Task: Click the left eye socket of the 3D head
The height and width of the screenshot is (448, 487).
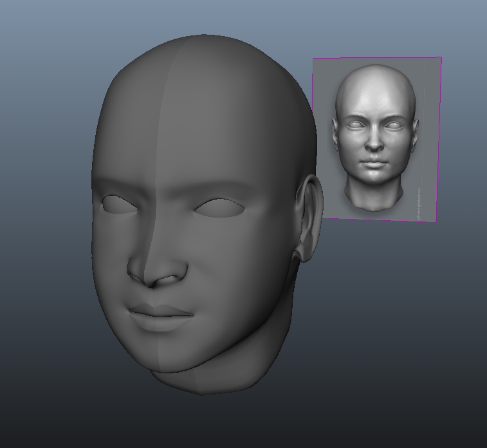Action: tap(120, 204)
